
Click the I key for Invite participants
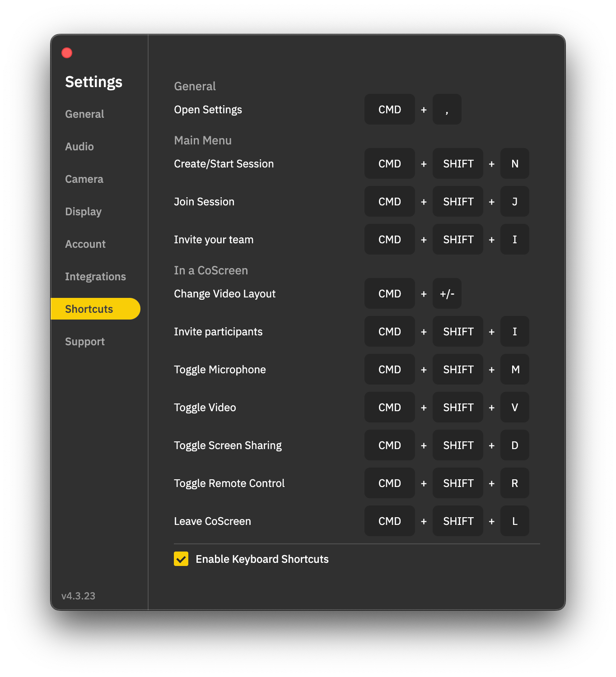515,331
